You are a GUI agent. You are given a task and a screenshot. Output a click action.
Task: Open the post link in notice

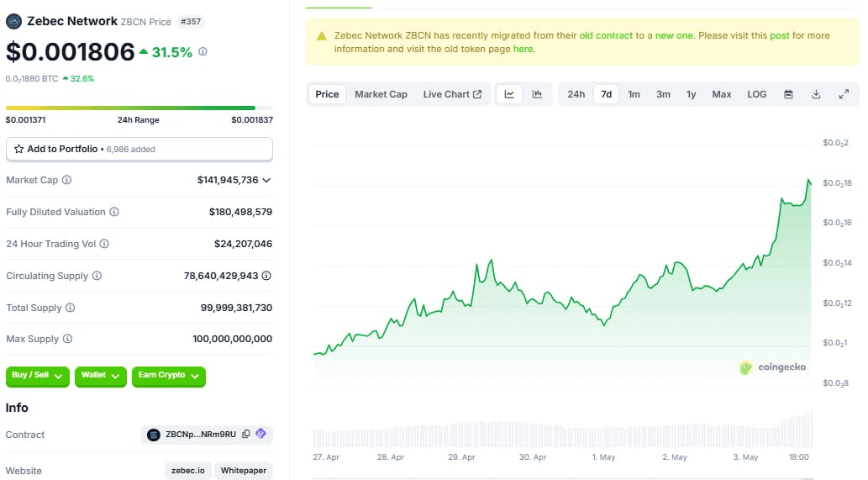tap(780, 35)
